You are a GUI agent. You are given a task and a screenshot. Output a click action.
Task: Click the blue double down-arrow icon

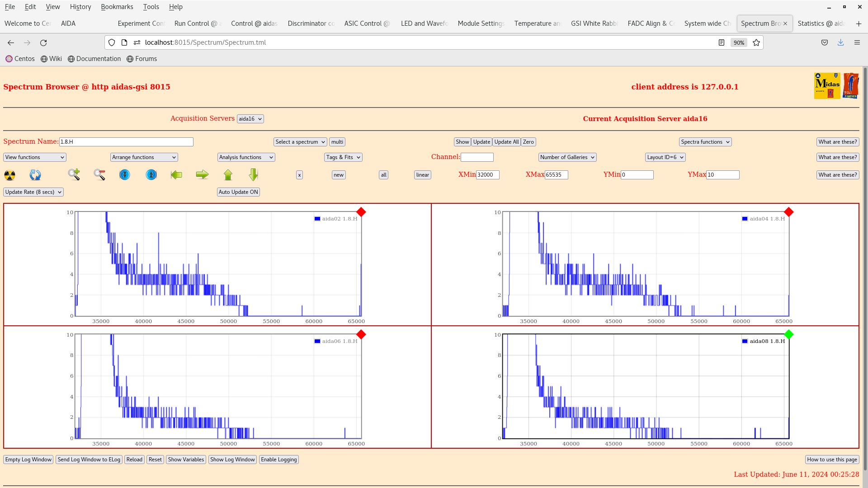125,174
